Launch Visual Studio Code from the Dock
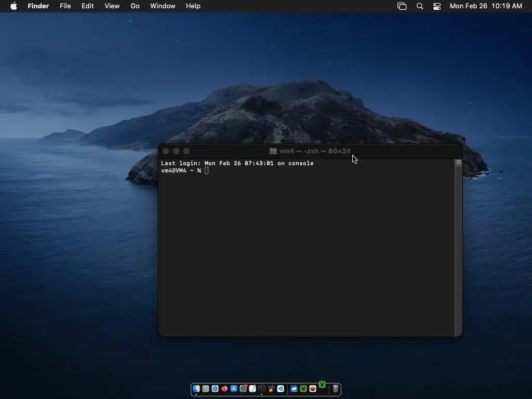Screen dimensions: 532x399 tap(281, 389)
